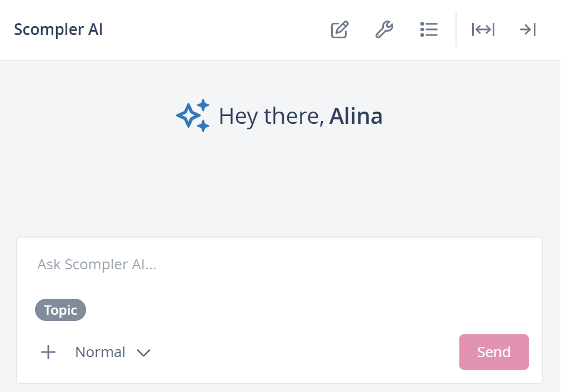The image size is (561, 392).
Task: Click the vertical divider in the header toolbar
Action: click(x=456, y=29)
